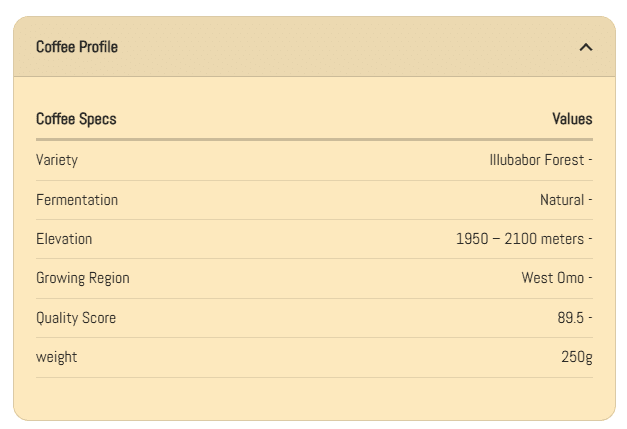The height and width of the screenshot is (429, 627).
Task: Select the weight row label
Action: (57, 357)
